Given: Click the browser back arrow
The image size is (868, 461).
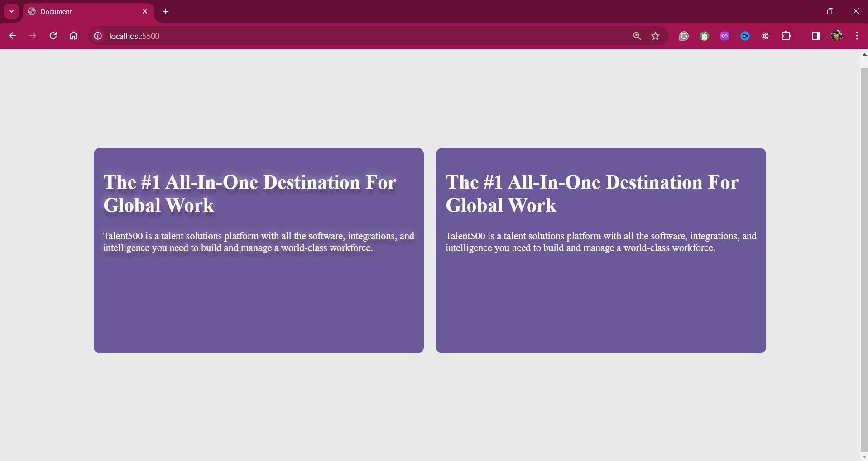Looking at the screenshot, I should point(13,36).
